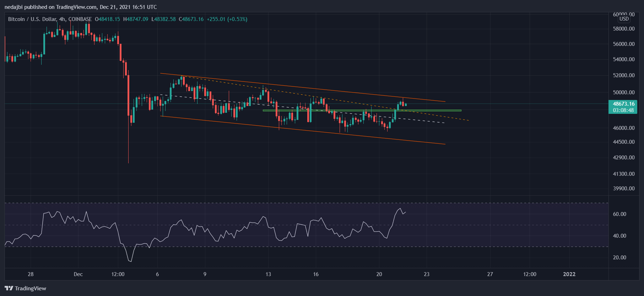This screenshot has width=644, height=296.
Task: Click the countdown timer 03:08:48
Action: [623, 110]
